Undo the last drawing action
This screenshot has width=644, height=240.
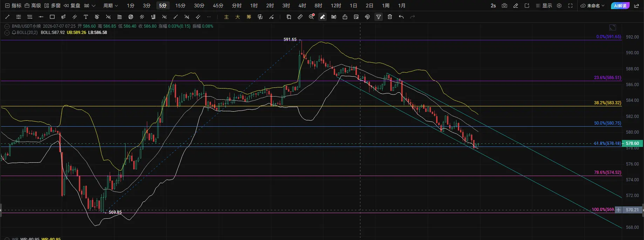click(x=401, y=17)
